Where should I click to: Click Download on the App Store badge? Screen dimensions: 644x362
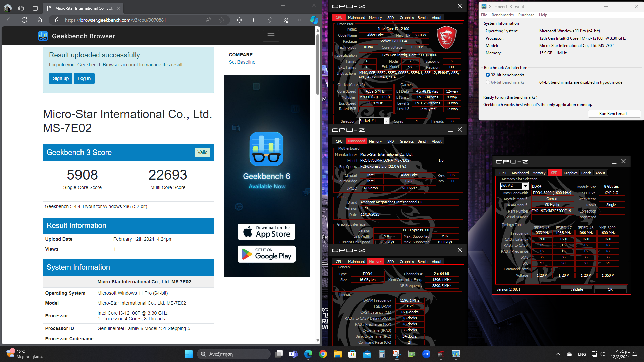[267, 232]
